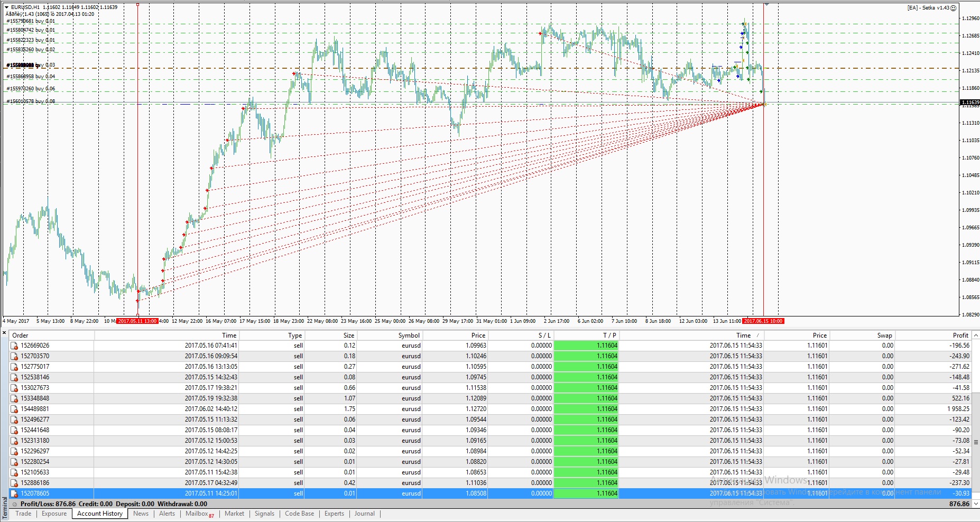The image size is (980, 522).
Task: Click the current price label 1.11639 on scale
Action: [x=969, y=102]
